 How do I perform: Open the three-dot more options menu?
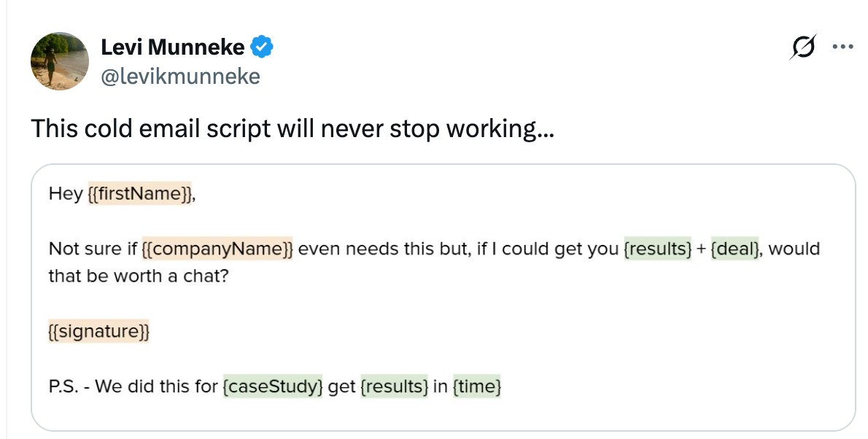point(842,47)
